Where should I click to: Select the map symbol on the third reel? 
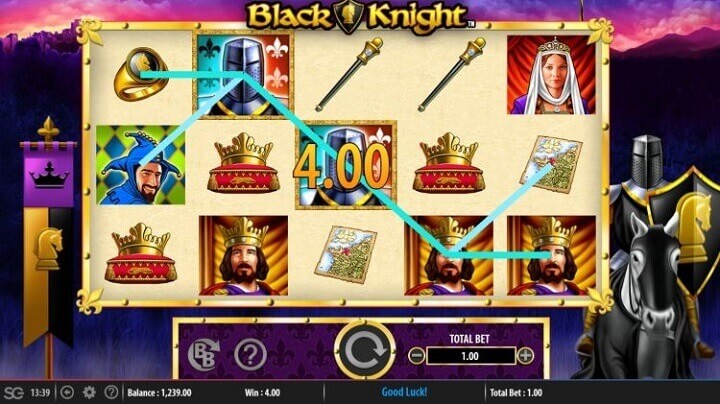346,254
